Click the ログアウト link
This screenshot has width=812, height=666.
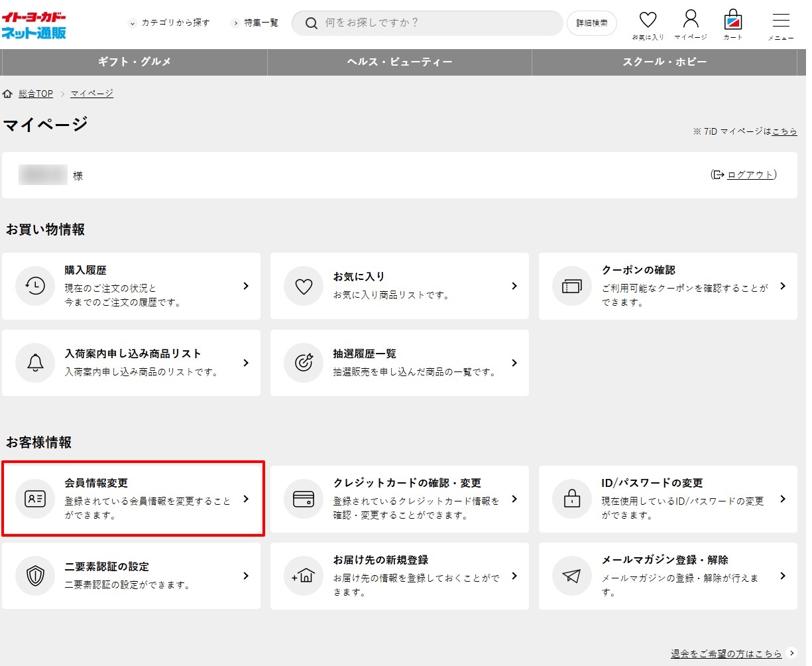(750, 175)
